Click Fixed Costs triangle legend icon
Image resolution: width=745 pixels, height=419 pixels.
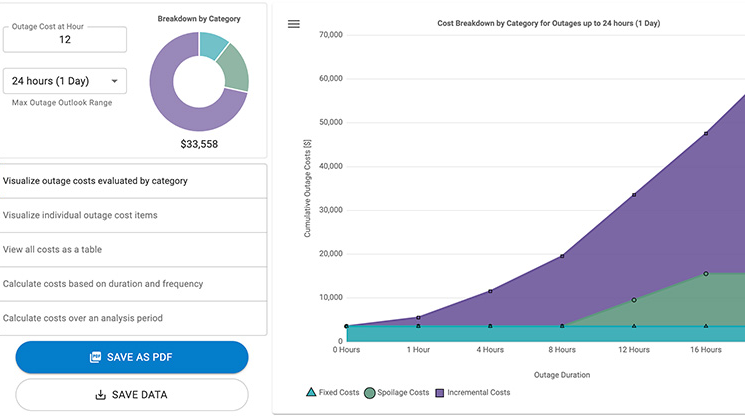[x=312, y=393]
